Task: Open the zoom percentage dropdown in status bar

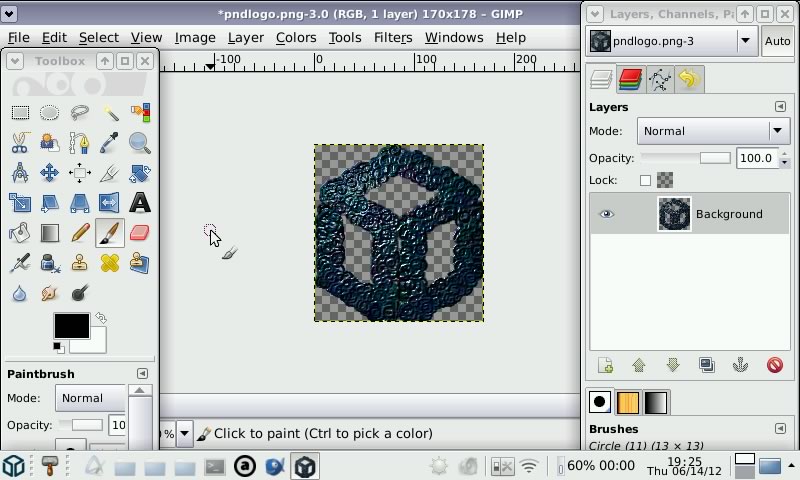Action: (x=185, y=434)
